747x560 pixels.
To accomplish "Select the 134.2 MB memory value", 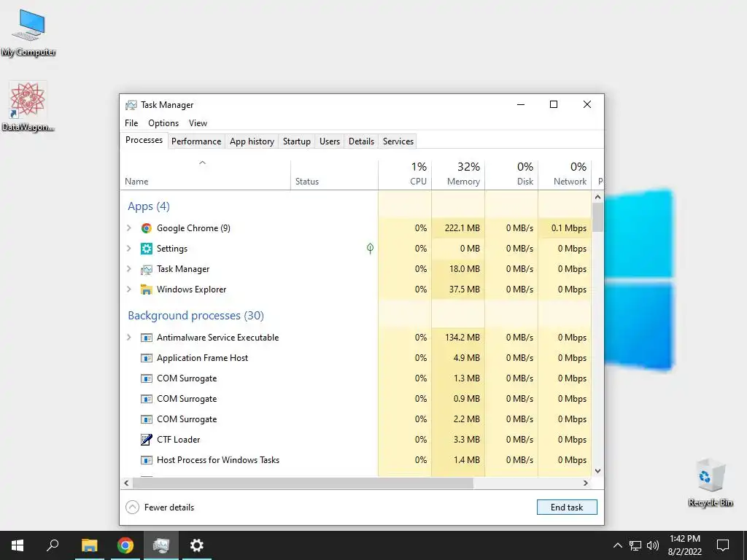I will point(462,338).
